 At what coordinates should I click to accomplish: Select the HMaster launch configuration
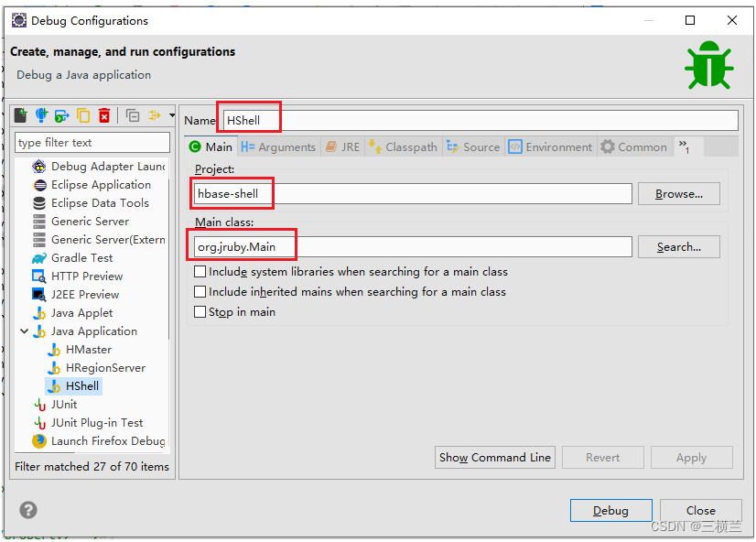point(88,350)
